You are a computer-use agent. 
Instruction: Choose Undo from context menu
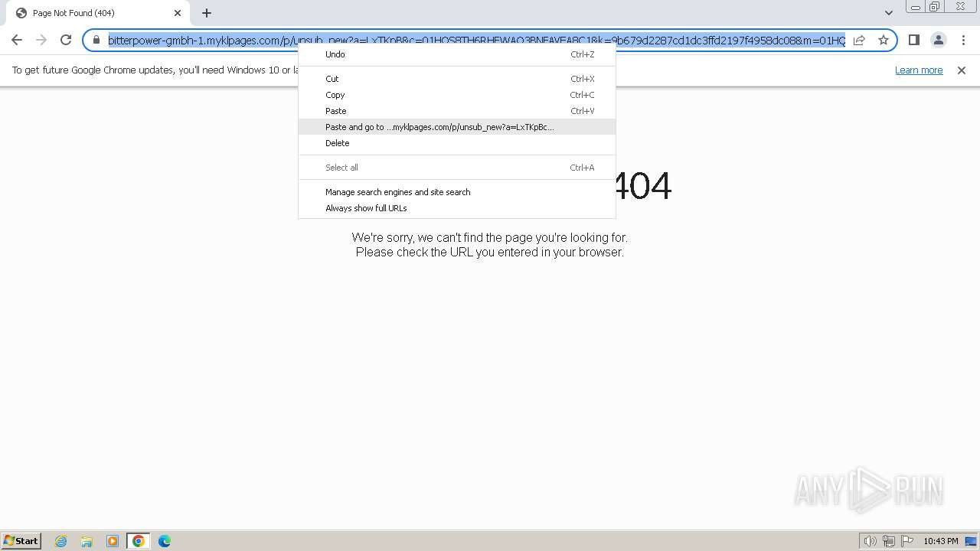coord(457,54)
